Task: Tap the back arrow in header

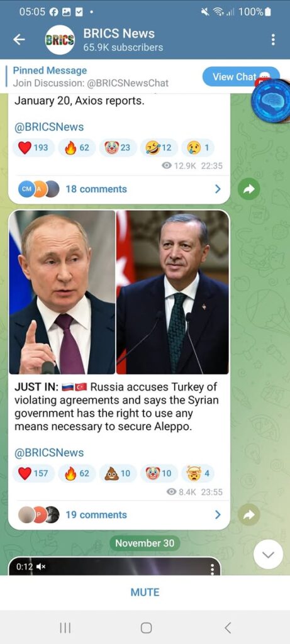Action: coord(19,40)
